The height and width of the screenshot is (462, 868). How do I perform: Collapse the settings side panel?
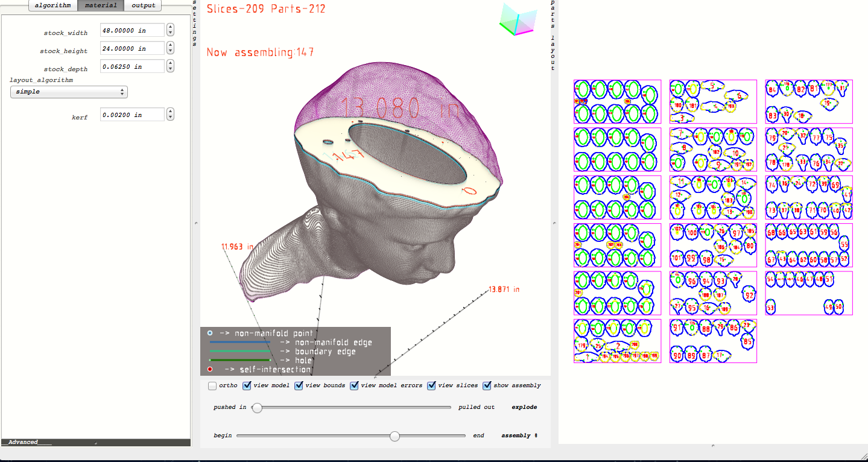pos(194,24)
